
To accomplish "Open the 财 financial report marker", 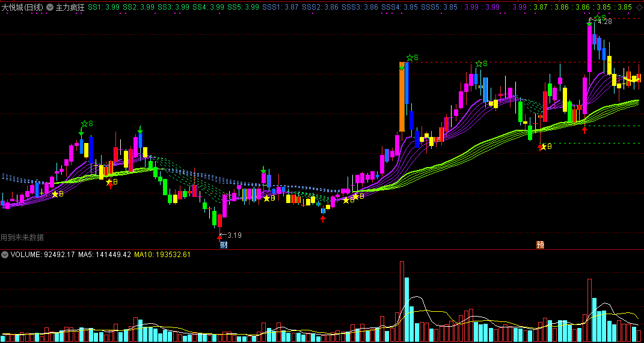I will coord(224,245).
